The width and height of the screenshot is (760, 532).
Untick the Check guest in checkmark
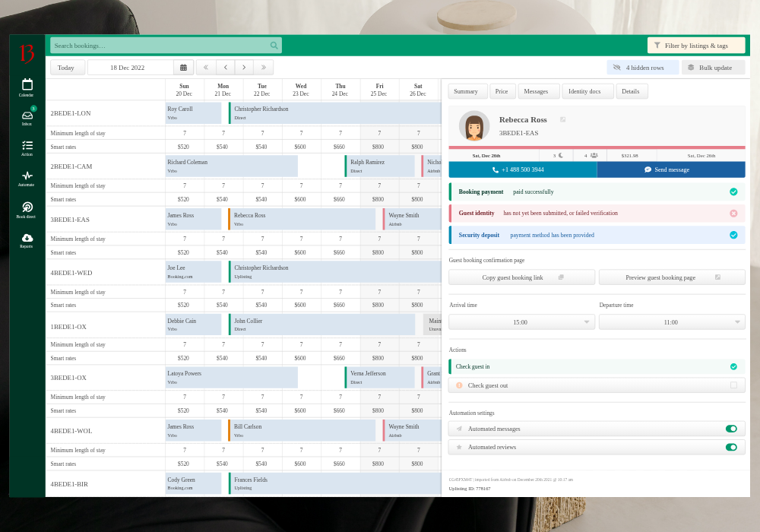pos(733,367)
